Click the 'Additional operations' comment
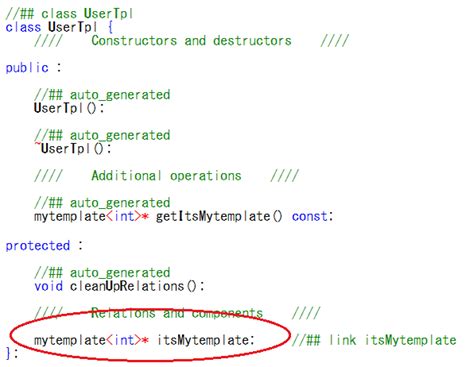 pyautogui.click(x=166, y=176)
